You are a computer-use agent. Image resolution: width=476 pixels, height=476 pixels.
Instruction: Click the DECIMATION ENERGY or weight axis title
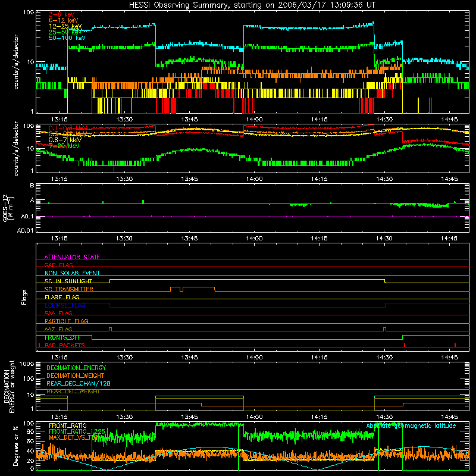point(9,386)
